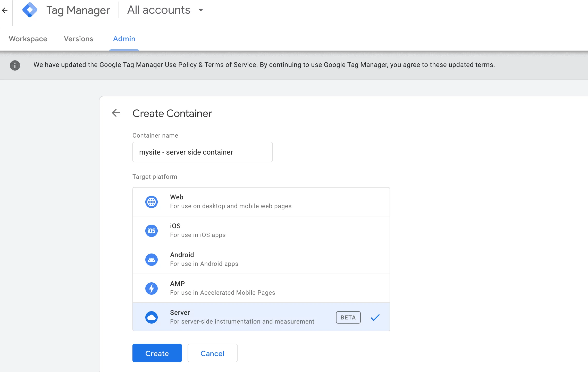Go back using Create Container arrow
Image resolution: width=588 pixels, height=372 pixels.
coord(116,113)
